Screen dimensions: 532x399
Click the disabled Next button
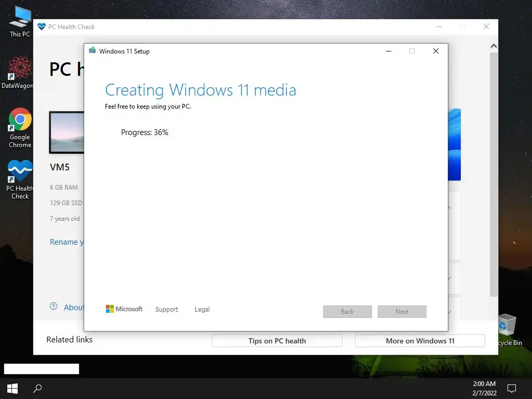tap(402, 312)
